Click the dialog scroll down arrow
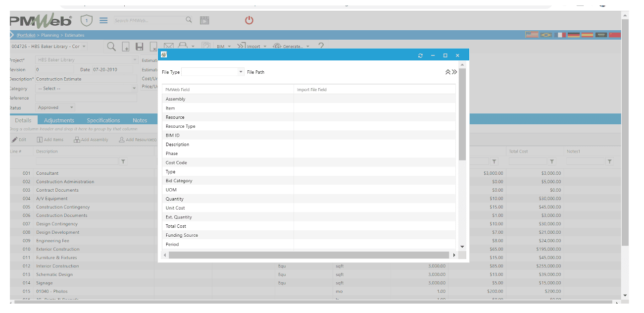The height and width of the screenshot is (313, 644). [462, 247]
